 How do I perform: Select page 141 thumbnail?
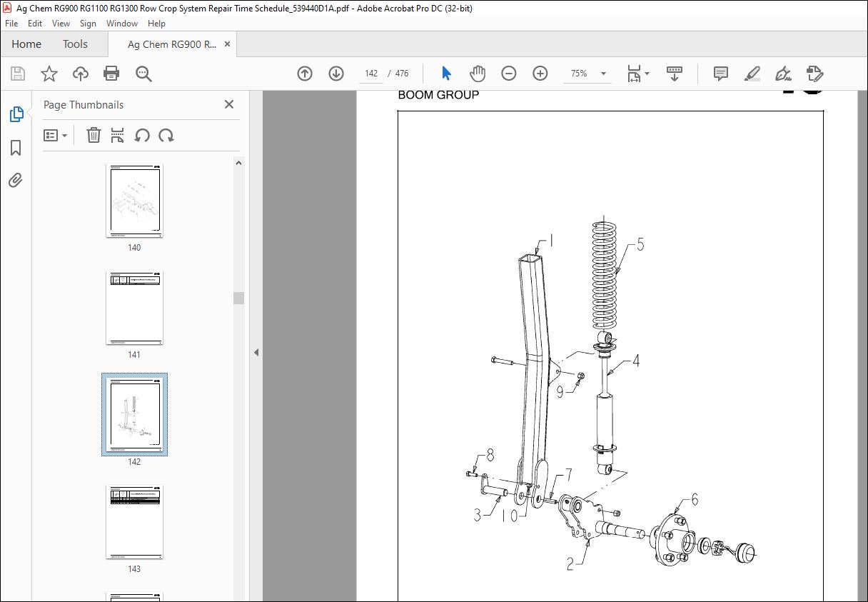coord(134,308)
